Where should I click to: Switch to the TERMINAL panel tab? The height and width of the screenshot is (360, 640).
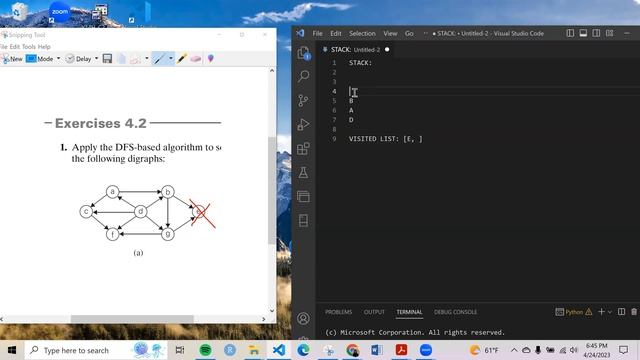pyautogui.click(x=409, y=312)
